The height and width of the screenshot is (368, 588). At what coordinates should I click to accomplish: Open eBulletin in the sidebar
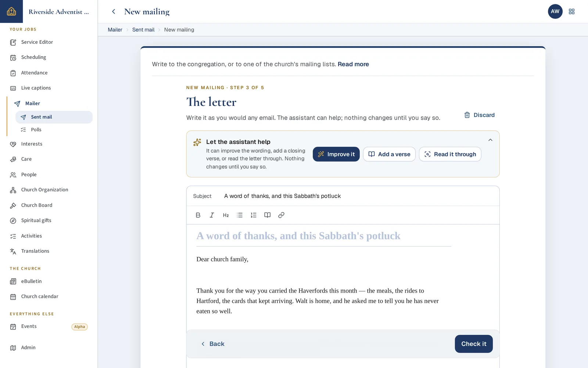click(x=50, y=281)
